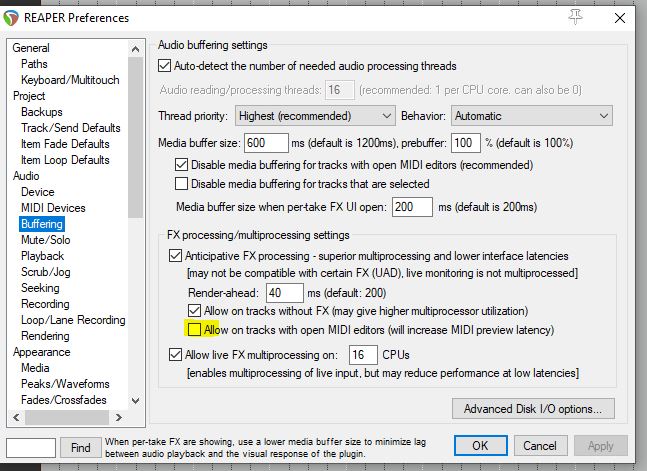This screenshot has width=647, height=471.
Task: Click the tree scroll-up arrow
Action: pos(135,49)
